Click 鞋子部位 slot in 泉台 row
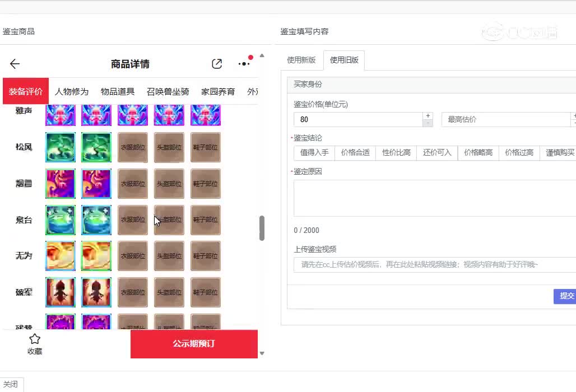 click(x=205, y=220)
